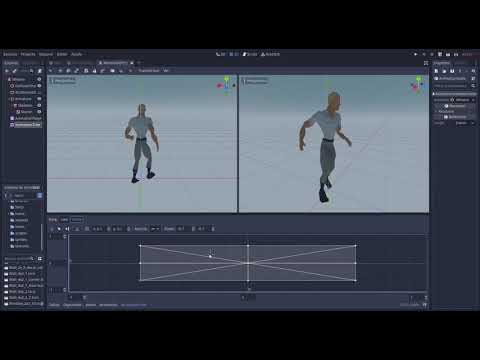
Task: Open the process mode dropdown in Inspector
Action: pyautogui.click(x=465, y=123)
